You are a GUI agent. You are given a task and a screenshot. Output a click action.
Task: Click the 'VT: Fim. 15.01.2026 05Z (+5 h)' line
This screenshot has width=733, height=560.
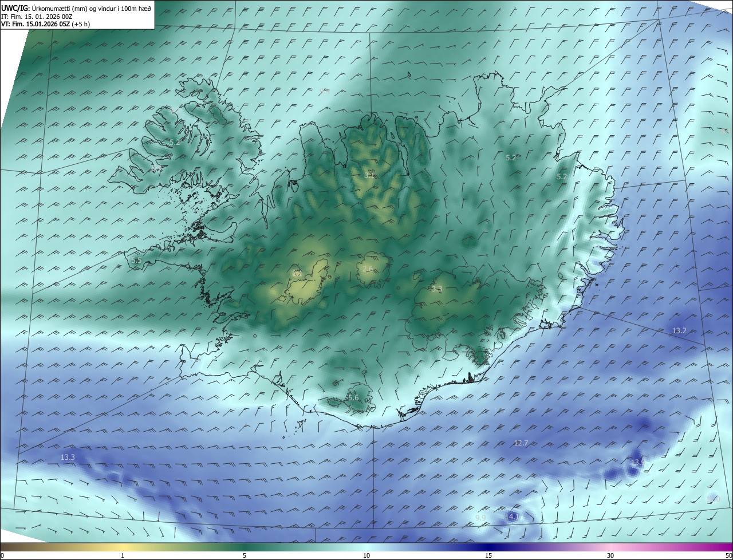45,24
